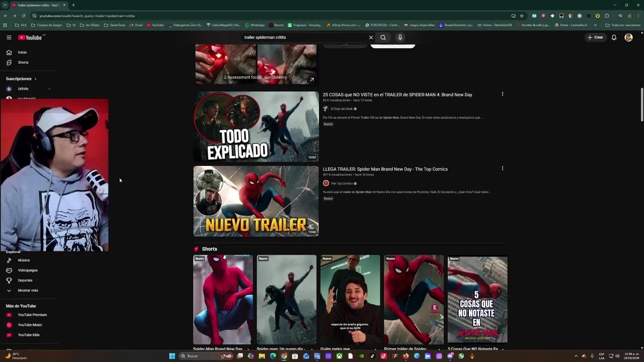644x362 pixels.
Task: Open Inicio from the sidebar menu
Action: coord(22,52)
